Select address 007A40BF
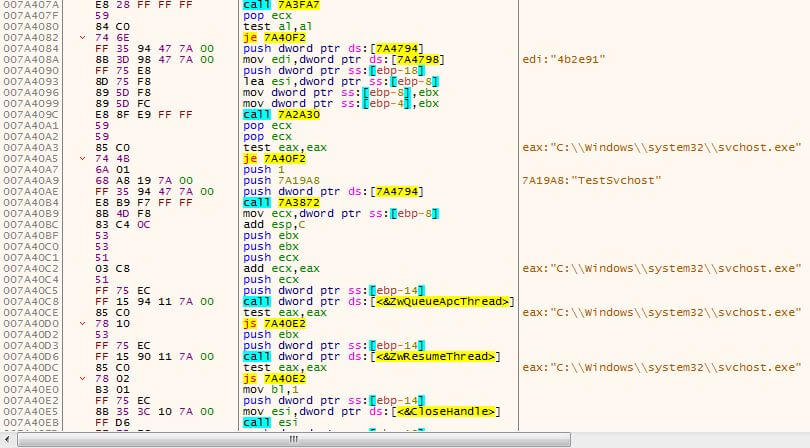Image resolution: width=810 pixels, height=448 pixels. tap(31, 236)
